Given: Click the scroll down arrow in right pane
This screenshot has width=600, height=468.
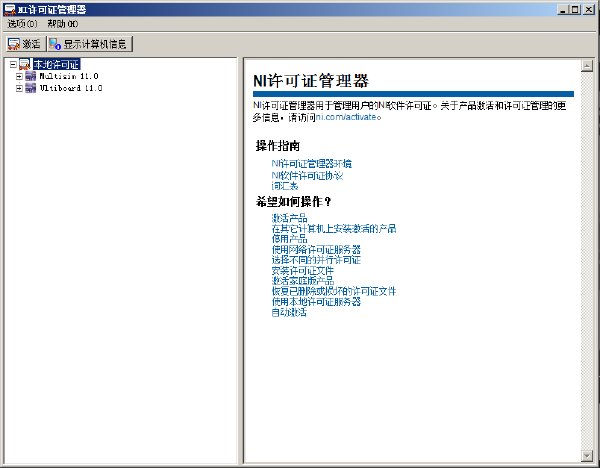Looking at the screenshot, I should [x=587, y=455].
